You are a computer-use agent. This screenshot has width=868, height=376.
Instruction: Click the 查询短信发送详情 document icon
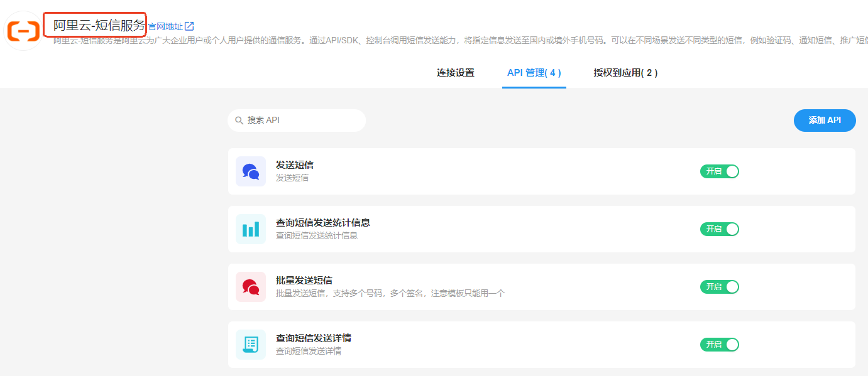coord(251,345)
